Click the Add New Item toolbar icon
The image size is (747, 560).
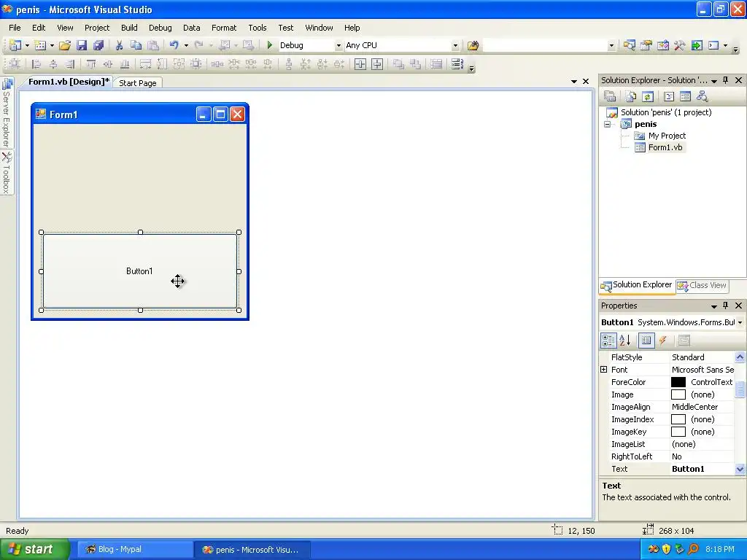[x=41, y=45]
